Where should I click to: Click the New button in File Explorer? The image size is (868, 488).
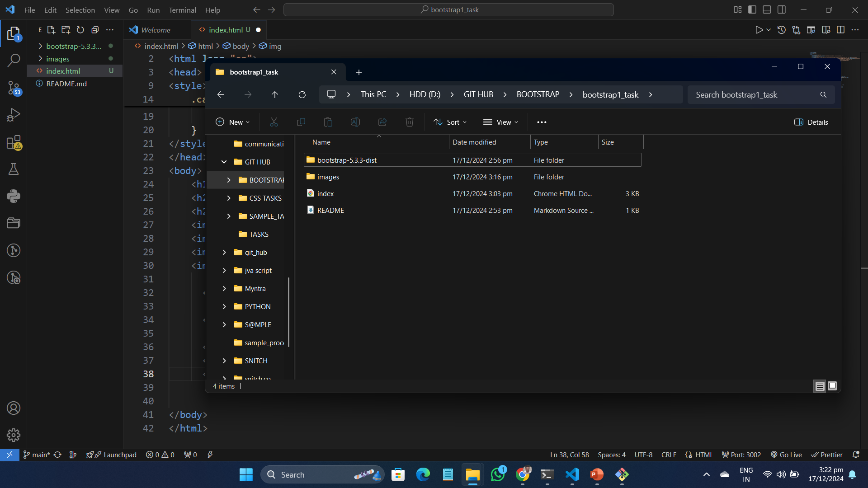[232, 122]
